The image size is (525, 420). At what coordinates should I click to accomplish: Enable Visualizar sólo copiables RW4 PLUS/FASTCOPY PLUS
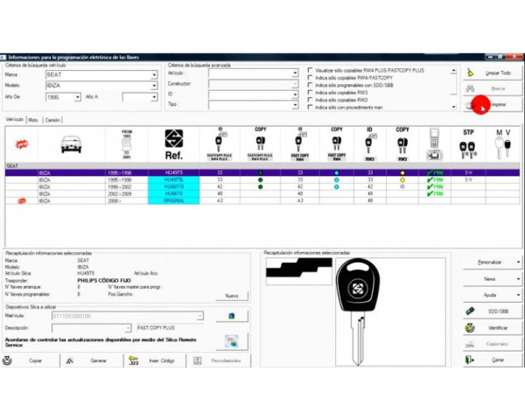[x=311, y=69]
